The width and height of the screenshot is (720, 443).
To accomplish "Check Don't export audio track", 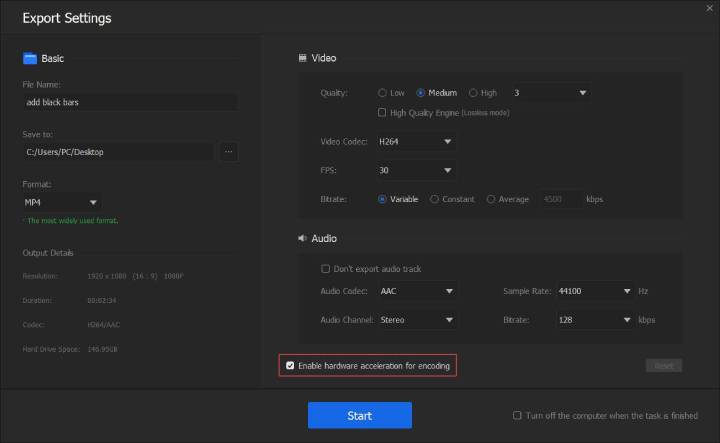I will 326,269.
